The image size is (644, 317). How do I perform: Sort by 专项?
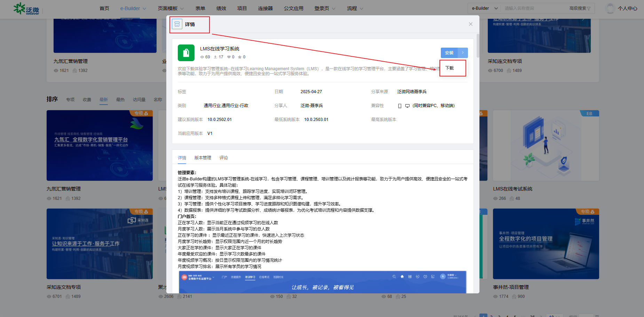pyautogui.click(x=70, y=100)
